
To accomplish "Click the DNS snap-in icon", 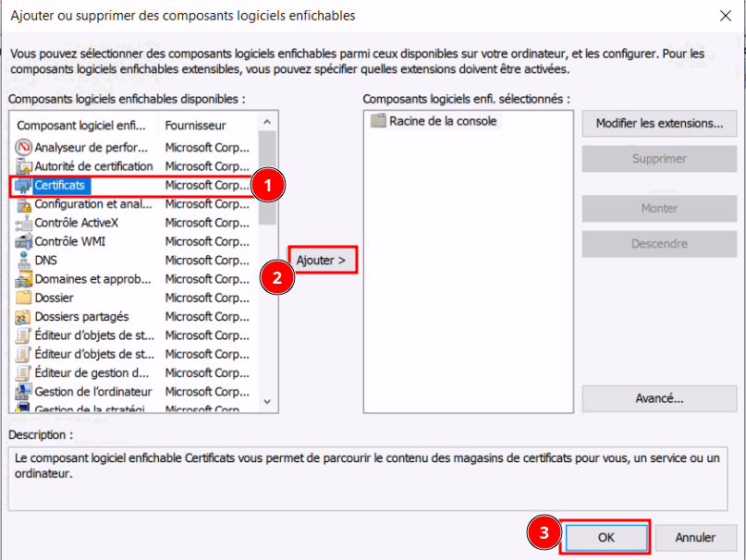I will click(24, 261).
